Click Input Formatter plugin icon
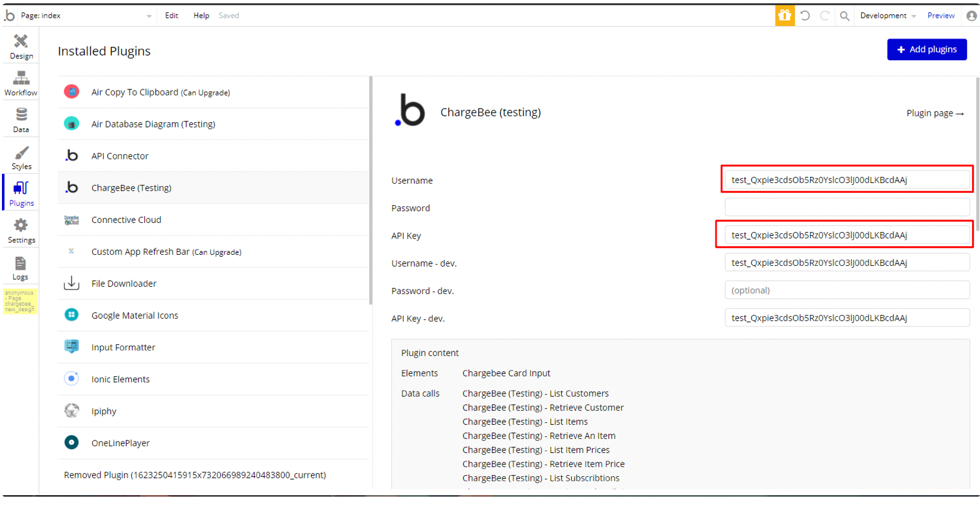The image size is (980, 507). 72,347
